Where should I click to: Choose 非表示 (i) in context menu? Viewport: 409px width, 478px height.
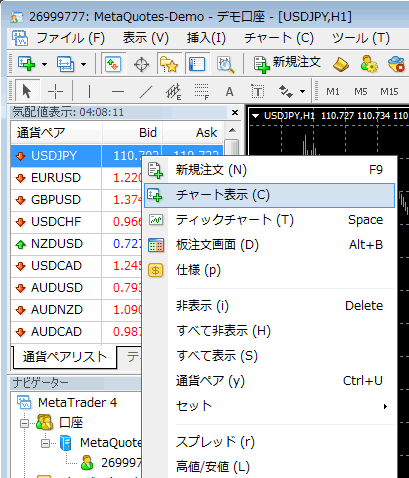point(269,306)
